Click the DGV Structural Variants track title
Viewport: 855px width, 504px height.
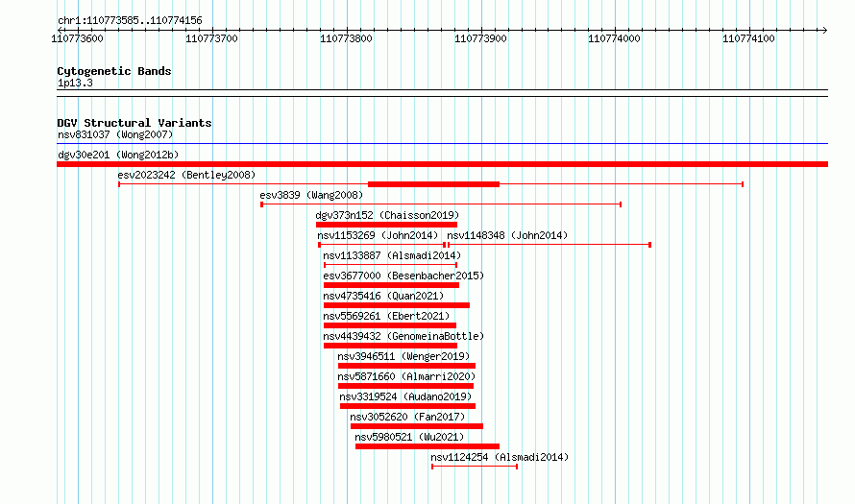point(134,123)
